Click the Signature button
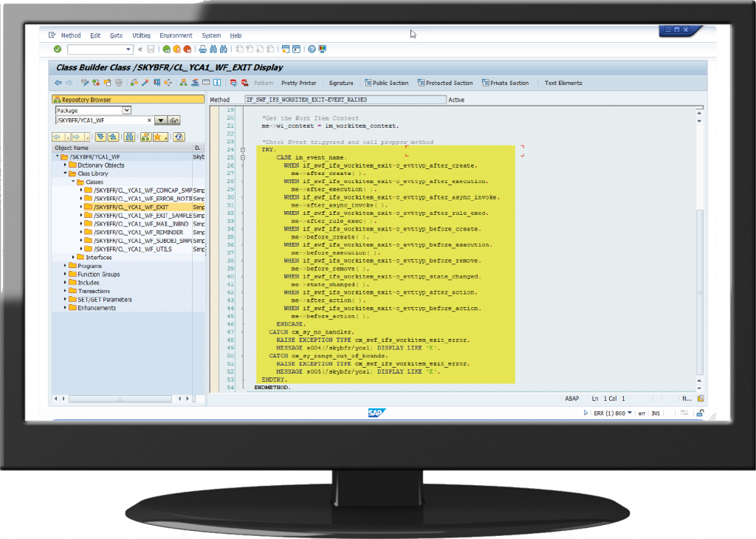 pos(341,83)
